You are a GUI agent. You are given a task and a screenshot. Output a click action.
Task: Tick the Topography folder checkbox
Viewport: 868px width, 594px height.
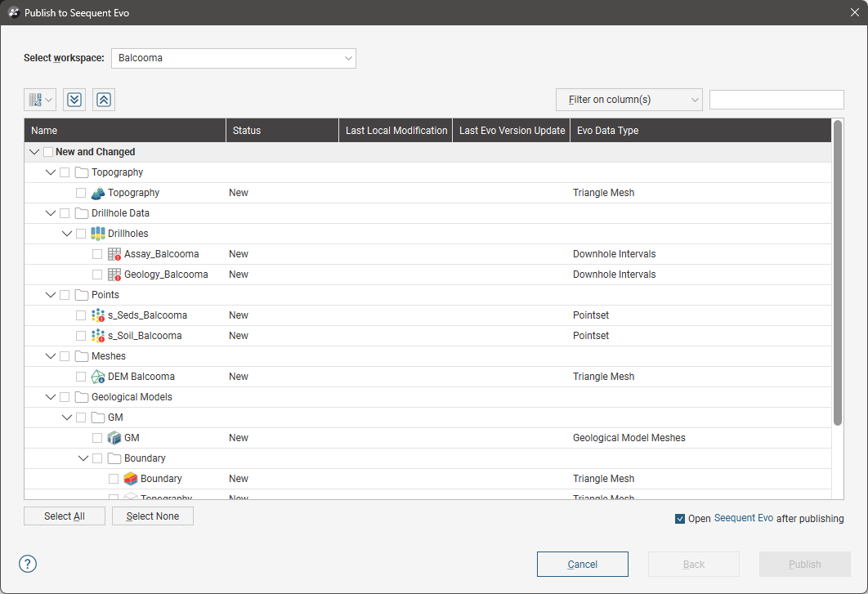pyautogui.click(x=65, y=172)
